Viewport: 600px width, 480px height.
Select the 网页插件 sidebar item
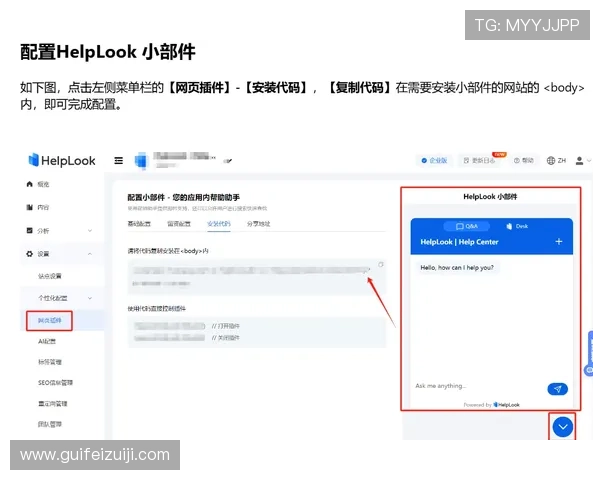[x=49, y=320]
